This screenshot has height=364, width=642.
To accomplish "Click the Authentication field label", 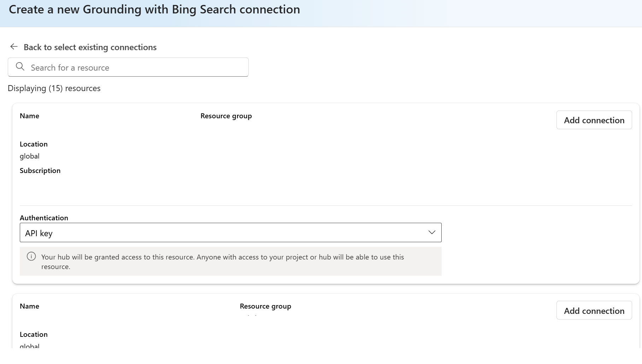I will point(44,218).
